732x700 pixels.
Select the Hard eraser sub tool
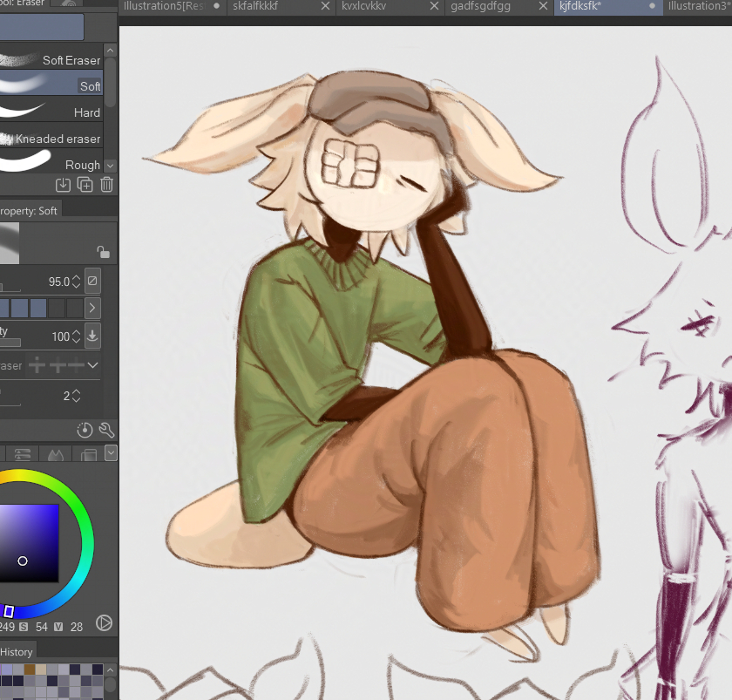pyautogui.click(x=86, y=112)
